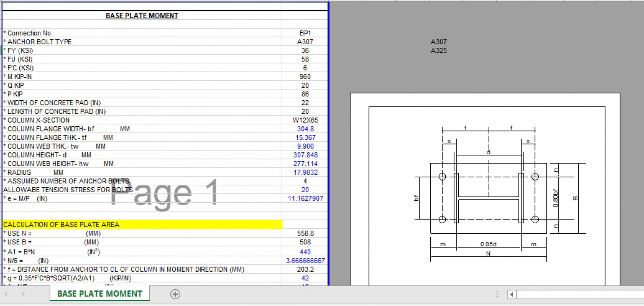Select N/6 value 3.666666667
The image size is (644, 306).
tap(305, 261)
